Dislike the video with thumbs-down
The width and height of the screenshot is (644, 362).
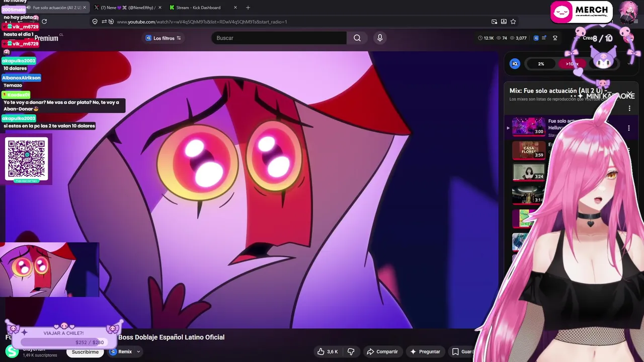(351, 351)
